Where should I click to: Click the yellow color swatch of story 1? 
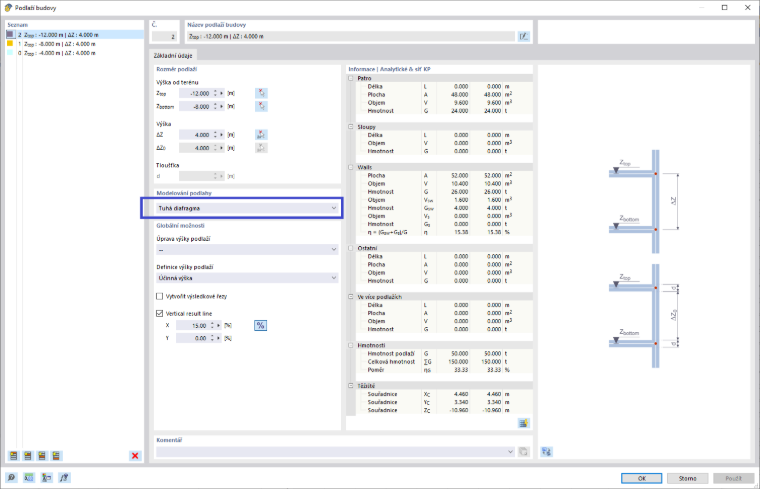click(x=10, y=44)
